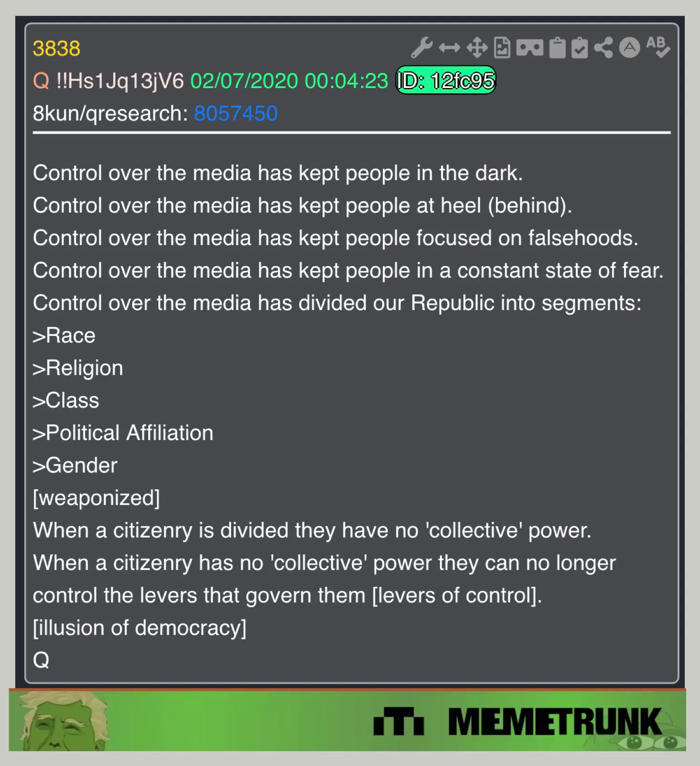700x766 pixels.
Task: Open post link 8057450
Action: [x=236, y=114]
